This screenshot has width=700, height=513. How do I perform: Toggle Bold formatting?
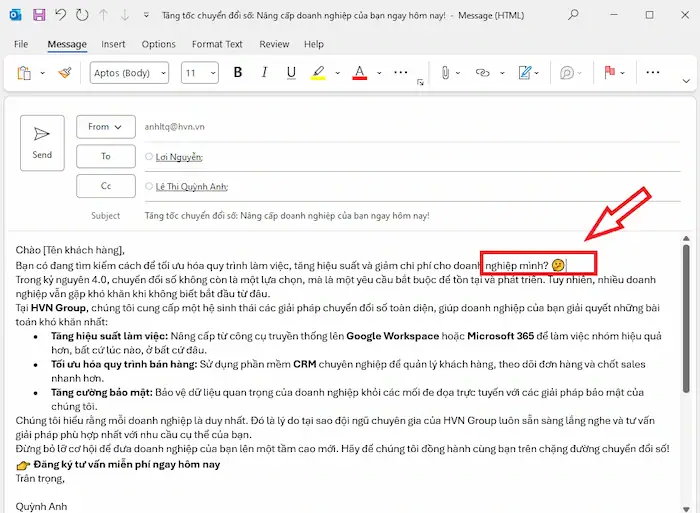238,73
